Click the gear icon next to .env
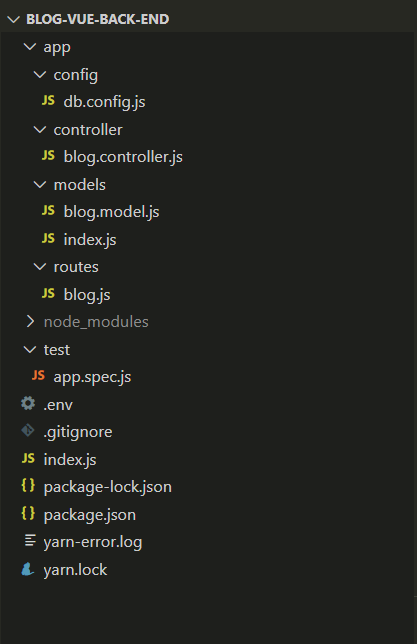Image resolution: width=417 pixels, height=644 pixels. (x=28, y=403)
